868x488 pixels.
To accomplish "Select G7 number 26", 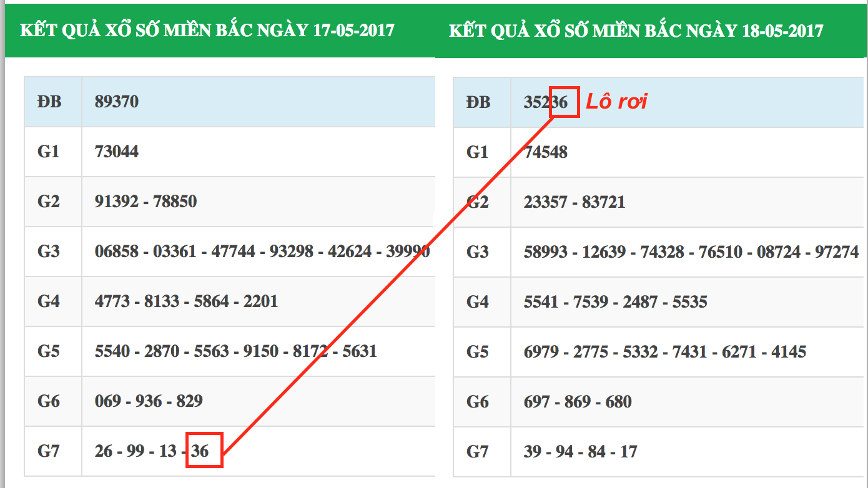I will pos(104,451).
